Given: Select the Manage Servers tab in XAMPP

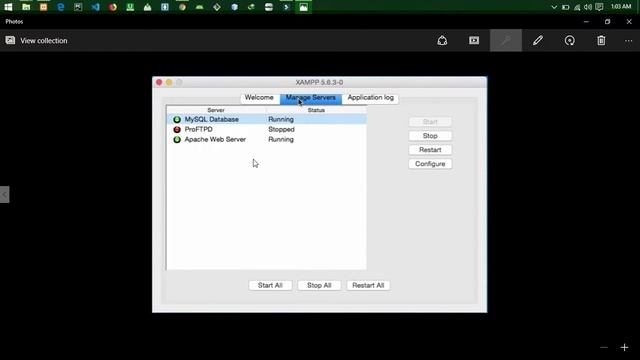Looking at the screenshot, I should point(311,98).
